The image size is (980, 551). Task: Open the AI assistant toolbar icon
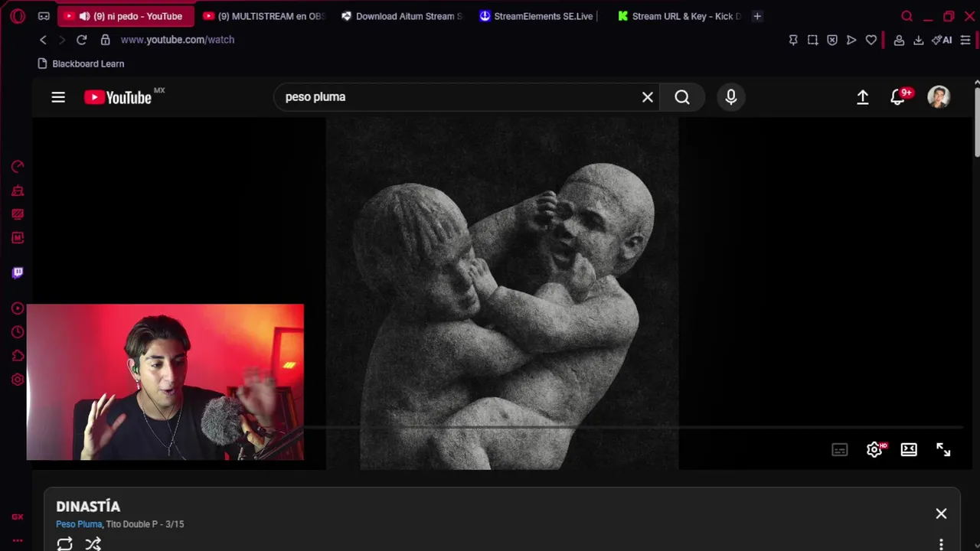click(942, 40)
